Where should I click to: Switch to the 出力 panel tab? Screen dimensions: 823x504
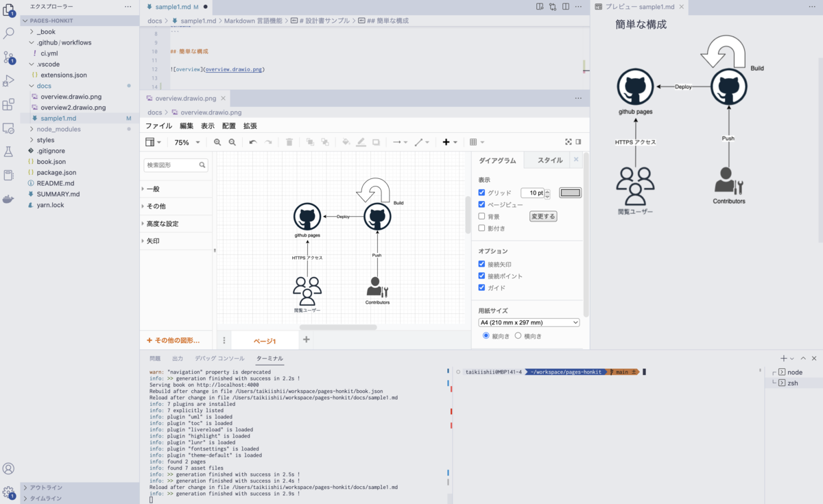pyautogui.click(x=178, y=359)
